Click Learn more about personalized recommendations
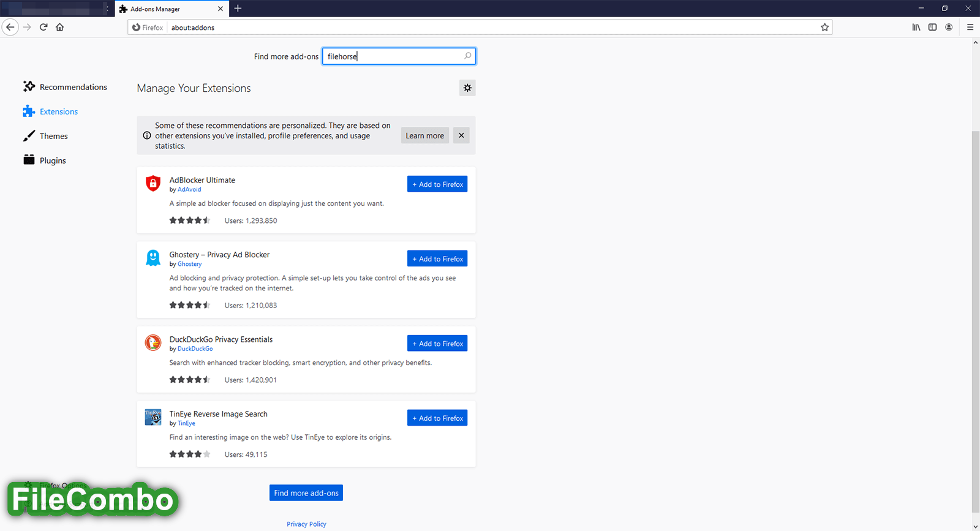This screenshot has height=531, width=980. 424,135
